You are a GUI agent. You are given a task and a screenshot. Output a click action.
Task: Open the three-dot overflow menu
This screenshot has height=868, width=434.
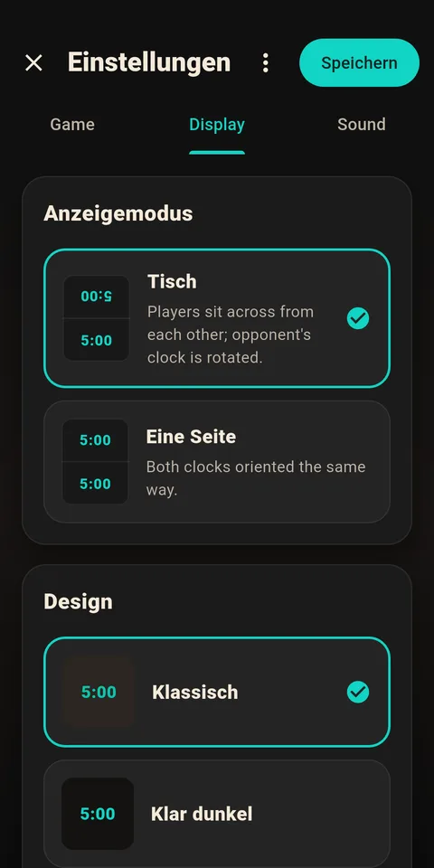coord(266,63)
